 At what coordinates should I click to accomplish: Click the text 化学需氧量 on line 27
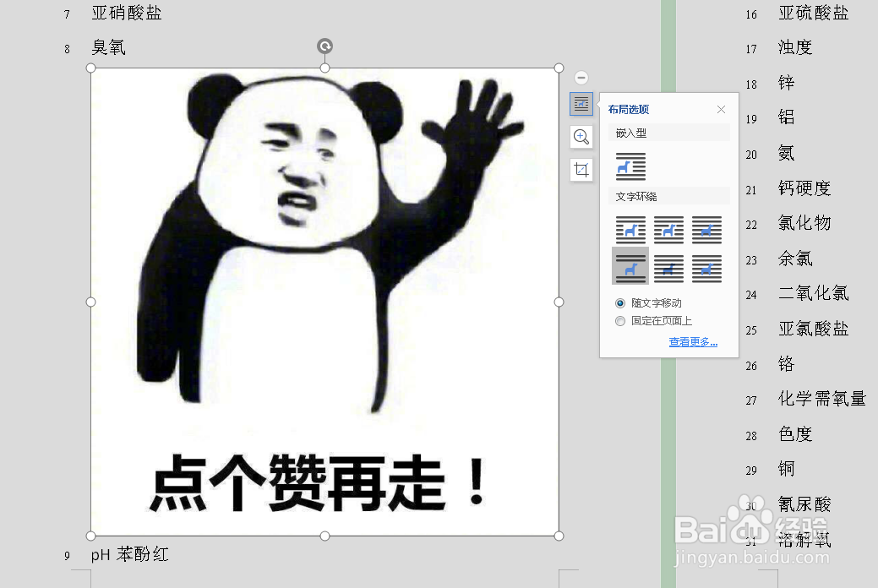pos(822,398)
